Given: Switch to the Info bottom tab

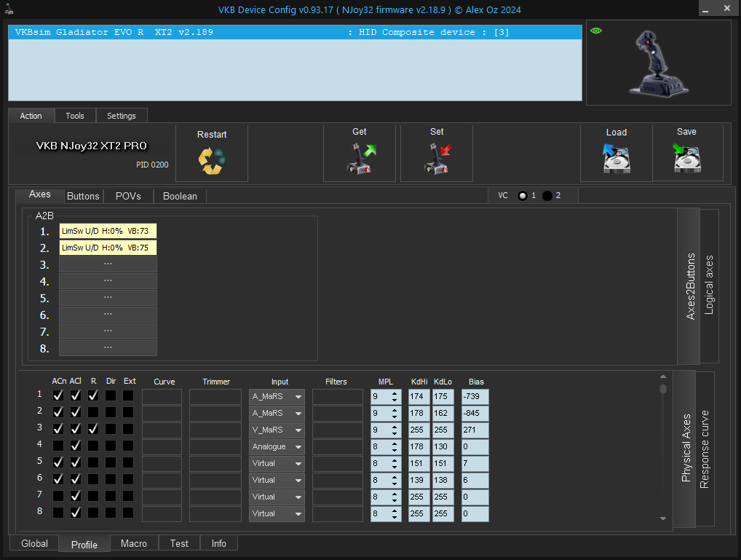Looking at the screenshot, I should 219,543.
